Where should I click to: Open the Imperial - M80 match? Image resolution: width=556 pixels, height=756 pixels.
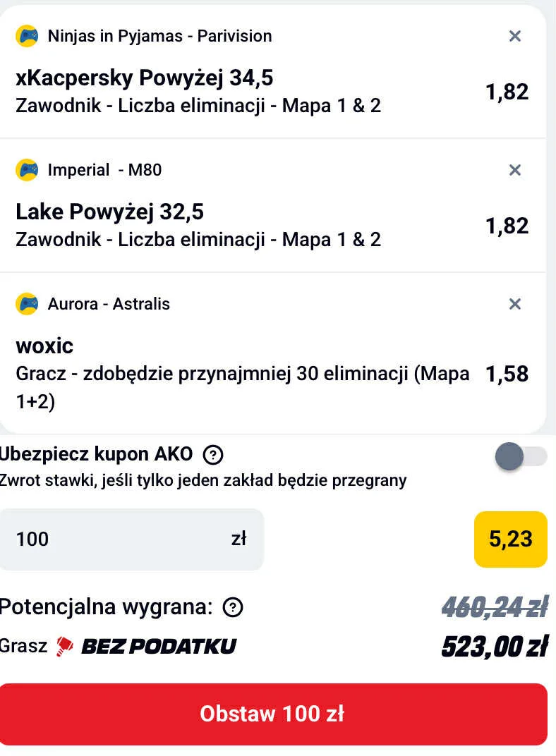click(104, 170)
